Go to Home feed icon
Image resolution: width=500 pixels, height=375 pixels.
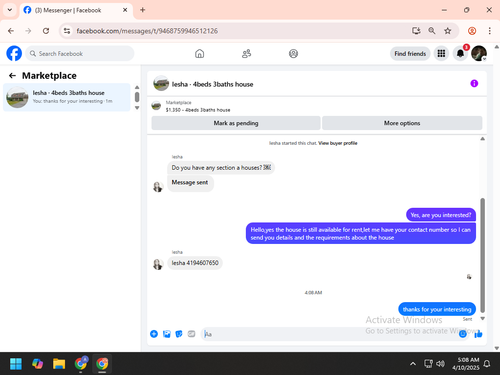(199, 53)
